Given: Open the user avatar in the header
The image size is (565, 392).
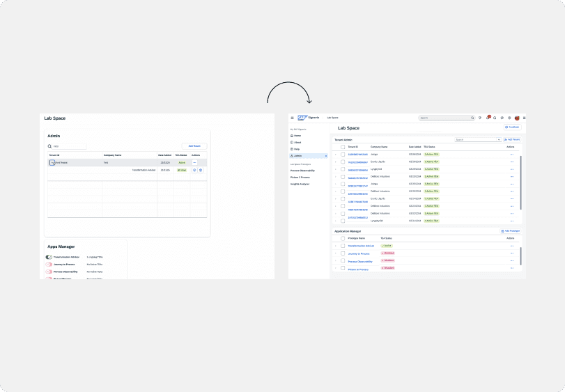Looking at the screenshot, I should pyautogui.click(x=517, y=118).
